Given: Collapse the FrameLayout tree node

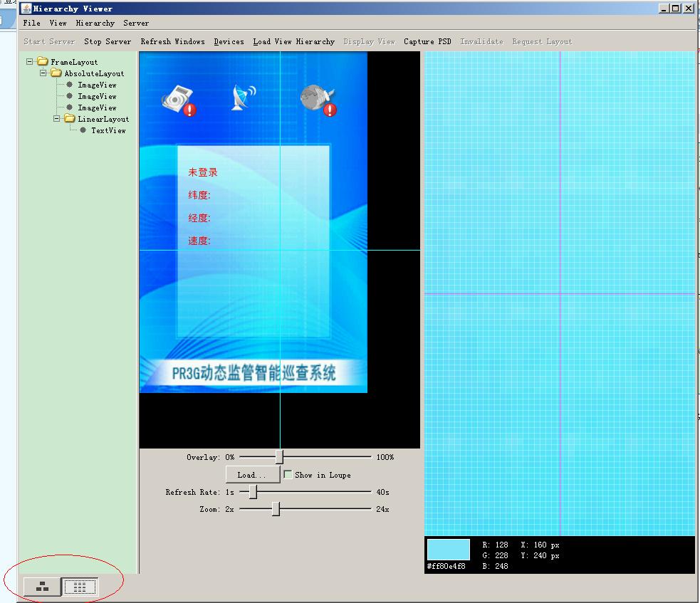Looking at the screenshot, I should click(29, 62).
